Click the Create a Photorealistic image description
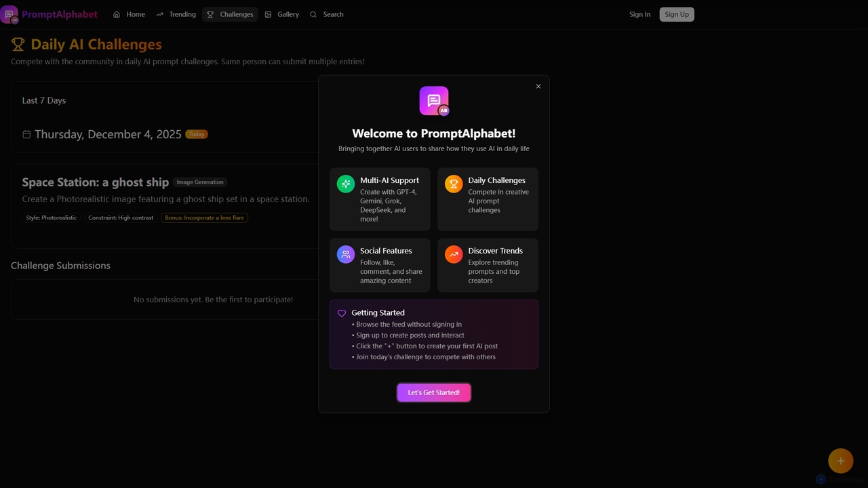868x488 pixels. click(165, 199)
